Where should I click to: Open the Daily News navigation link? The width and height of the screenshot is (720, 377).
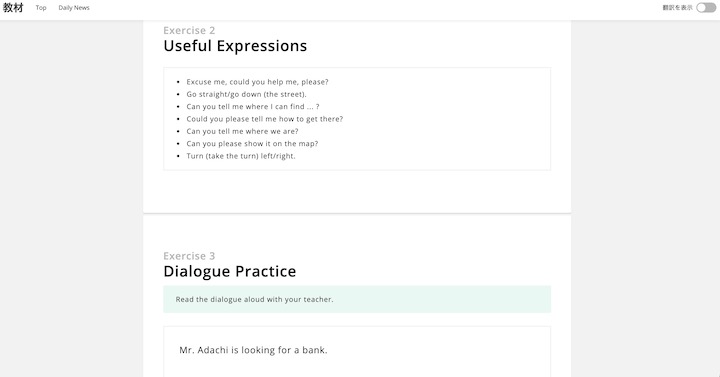coord(74,8)
